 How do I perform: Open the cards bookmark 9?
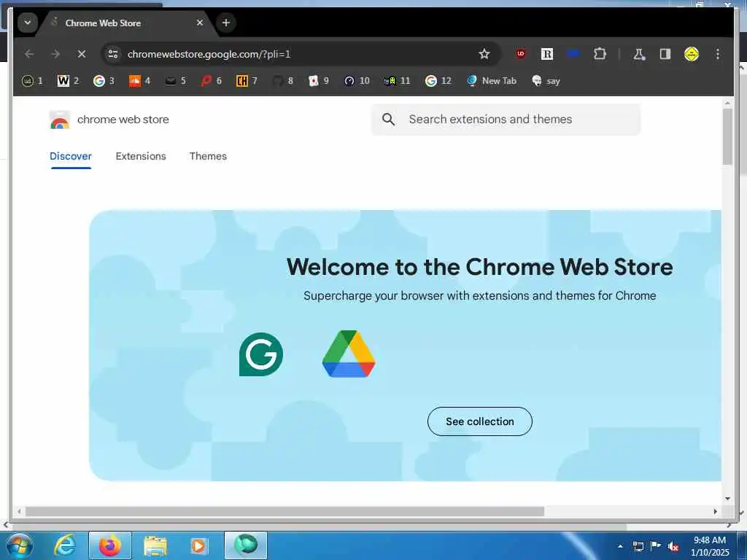[319, 81]
